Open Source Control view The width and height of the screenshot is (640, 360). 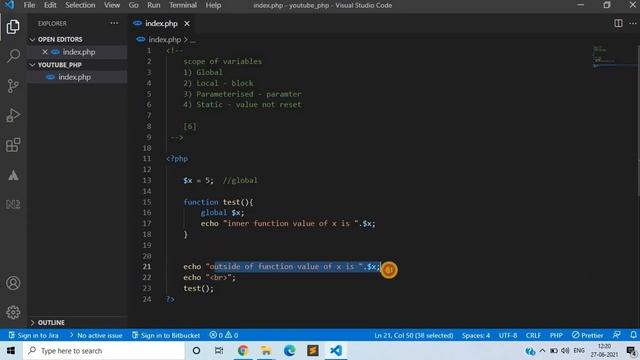pos(13,86)
